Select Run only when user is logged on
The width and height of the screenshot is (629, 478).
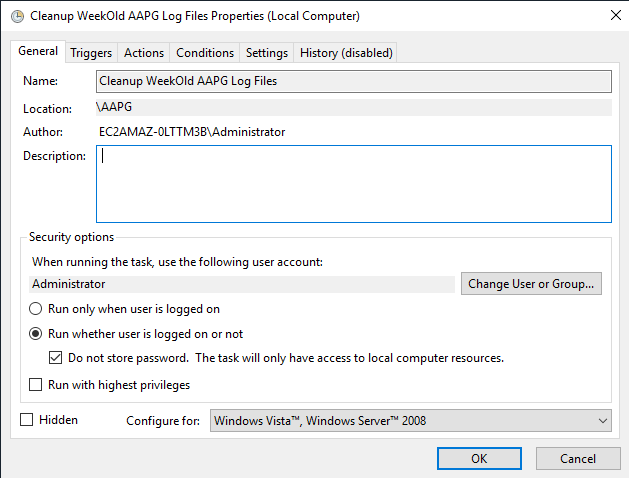tap(36, 309)
